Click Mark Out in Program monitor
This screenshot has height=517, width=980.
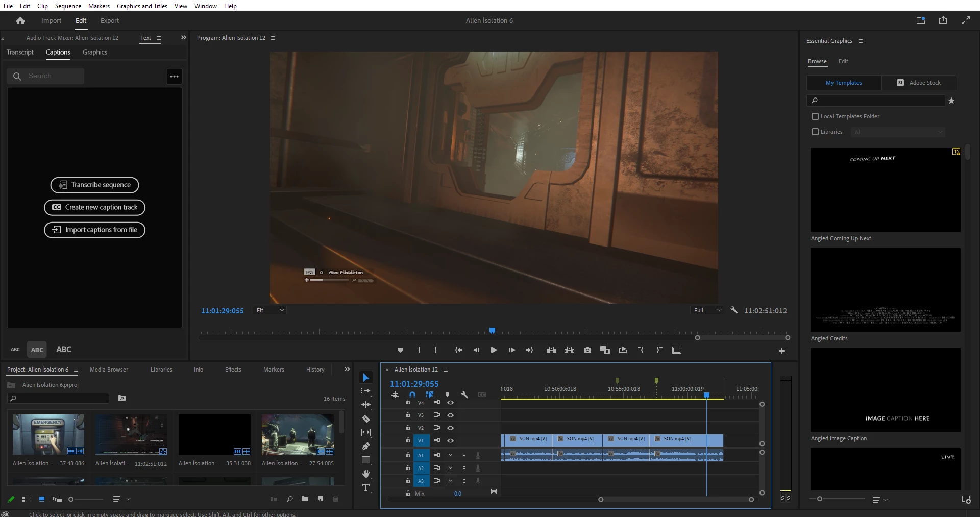point(435,350)
